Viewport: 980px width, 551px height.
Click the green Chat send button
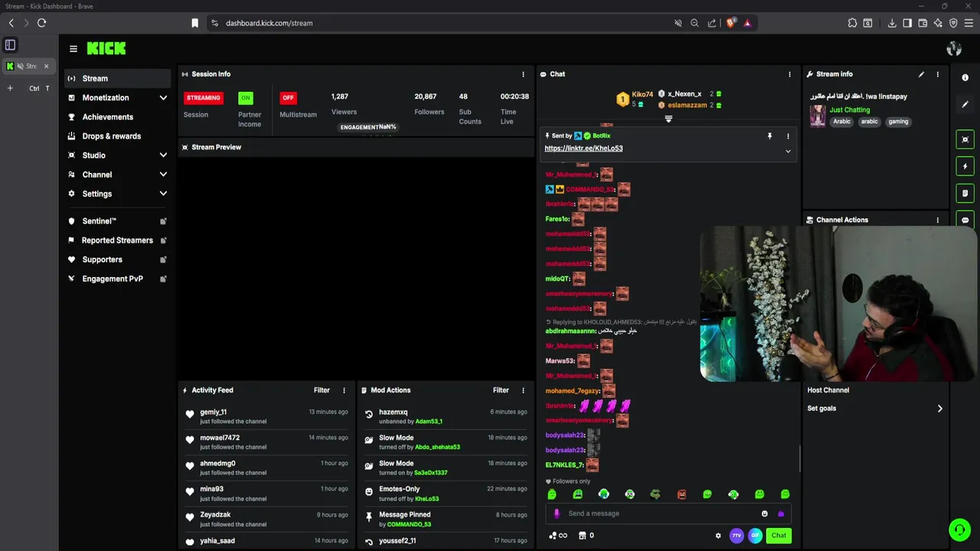tap(779, 536)
